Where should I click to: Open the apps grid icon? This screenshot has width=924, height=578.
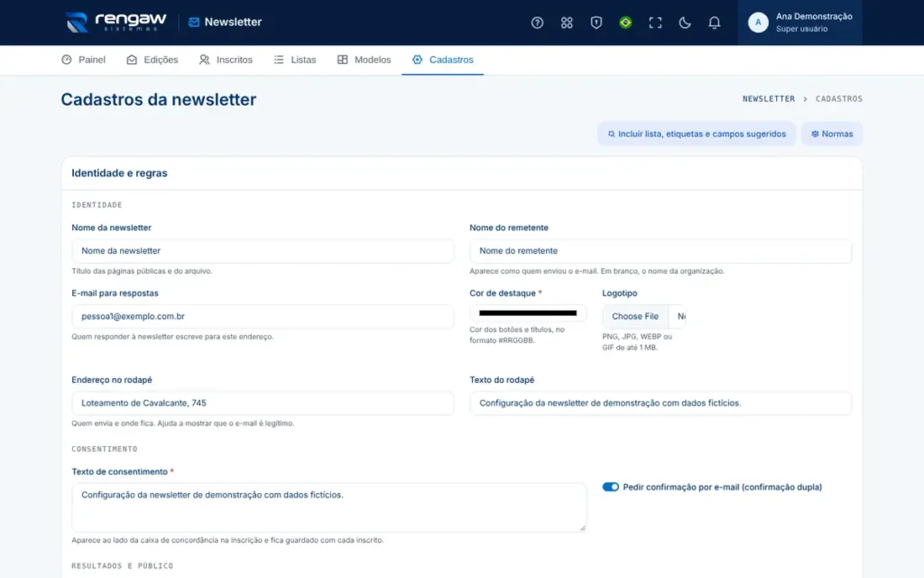pos(567,23)
